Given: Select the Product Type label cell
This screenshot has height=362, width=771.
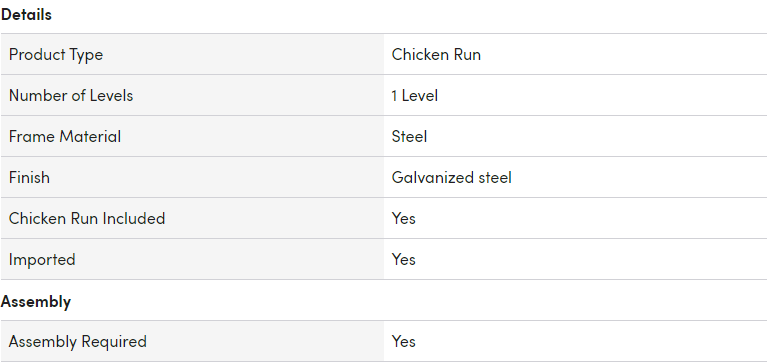Looking at the screenshot, I should tap(192, 54).
